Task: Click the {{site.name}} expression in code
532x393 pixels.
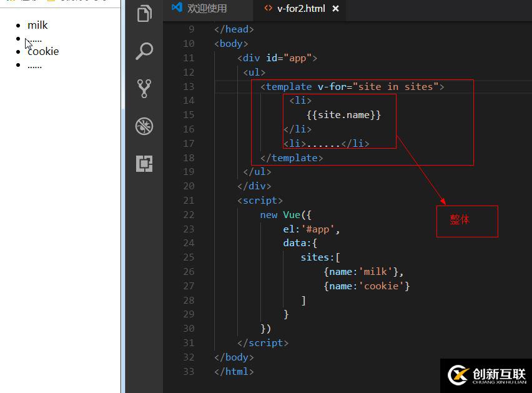Action: [x=343, y=115]
